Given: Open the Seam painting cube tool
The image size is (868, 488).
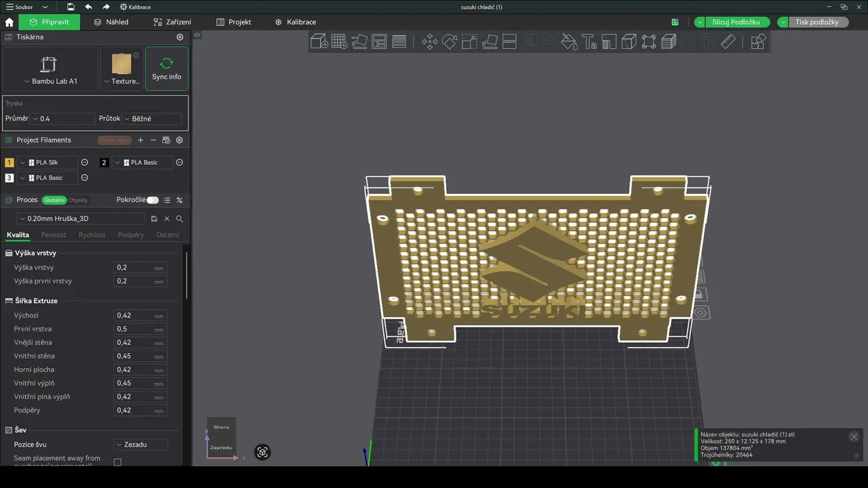Looking at the screenshot, I should pos(629,42).
